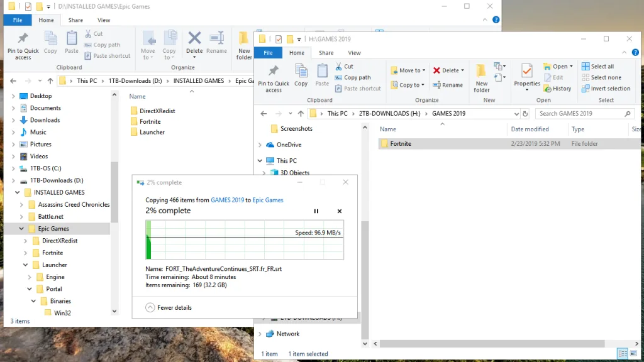Go back in GAMES 2019 window

(x=264, y=114)
